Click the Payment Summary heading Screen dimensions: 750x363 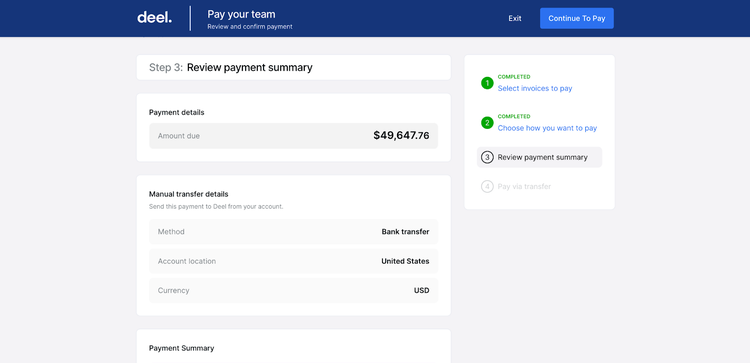(x=181, y=348)
